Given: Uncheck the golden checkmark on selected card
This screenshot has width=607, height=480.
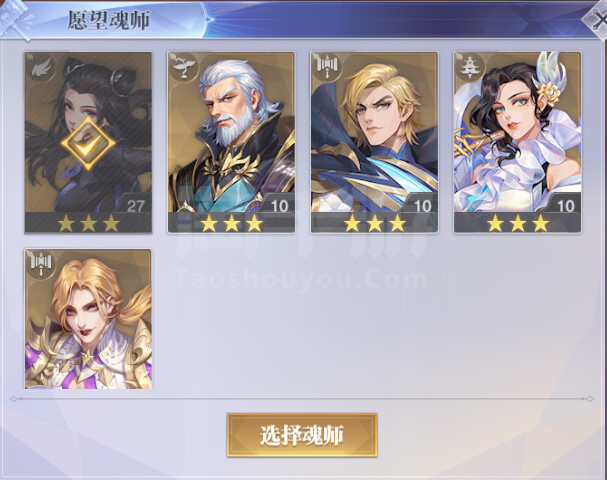Looking at the screenshot, I should click(88, 143).
